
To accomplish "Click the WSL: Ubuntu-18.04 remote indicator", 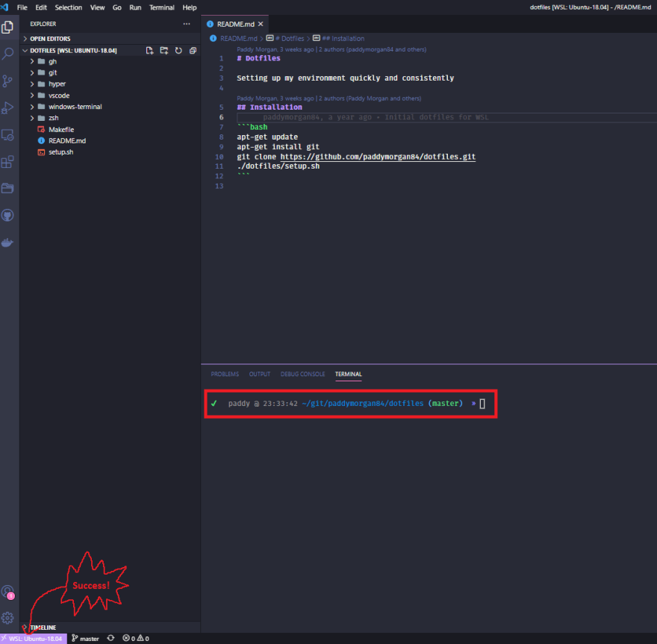I will (x=33, y=638).
